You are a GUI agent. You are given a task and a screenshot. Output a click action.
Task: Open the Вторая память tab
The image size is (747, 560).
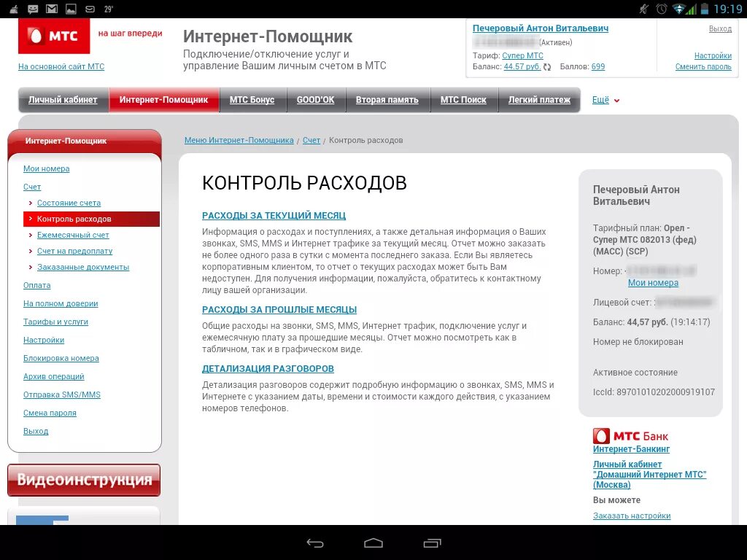(387, 100)
